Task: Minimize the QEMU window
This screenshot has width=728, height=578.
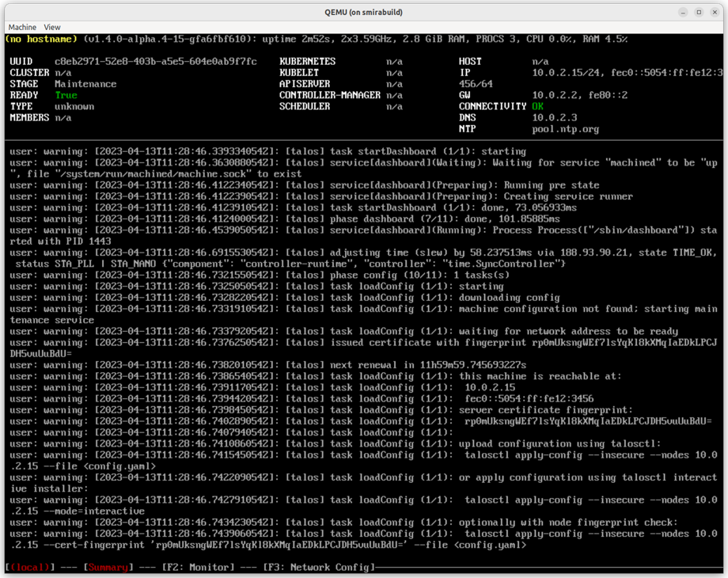Action: pos(683,12)
